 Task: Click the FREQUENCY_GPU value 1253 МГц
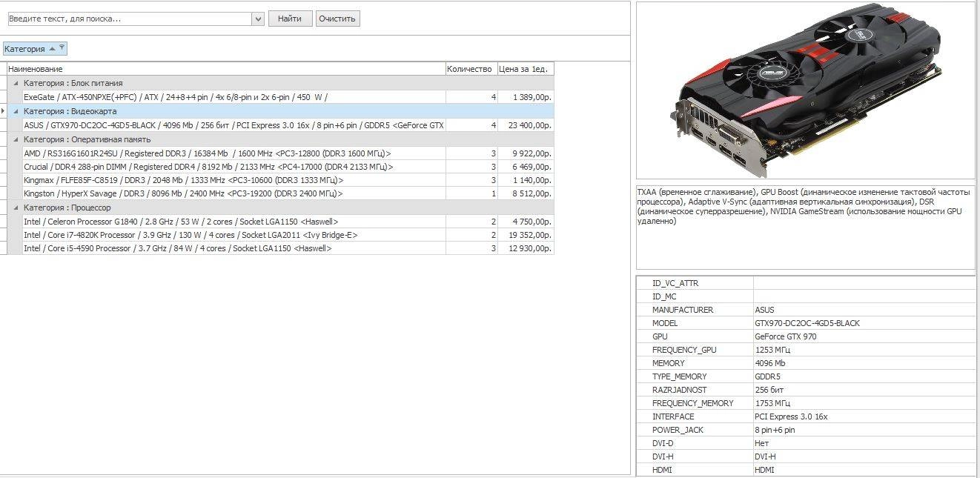772,350
